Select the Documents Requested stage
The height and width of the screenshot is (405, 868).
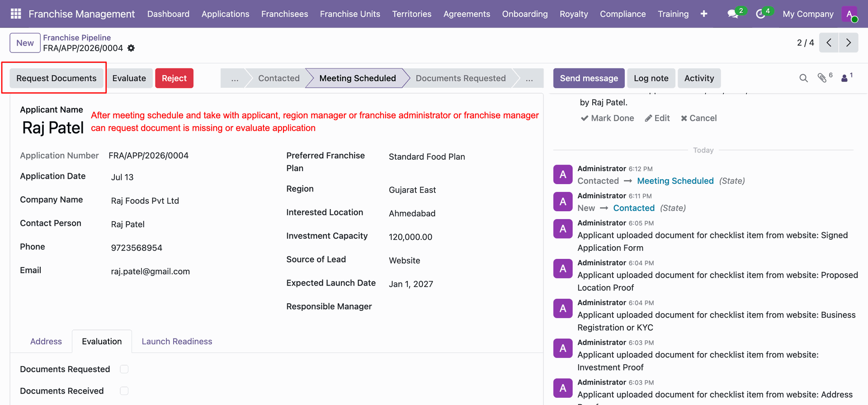point(460,78)
